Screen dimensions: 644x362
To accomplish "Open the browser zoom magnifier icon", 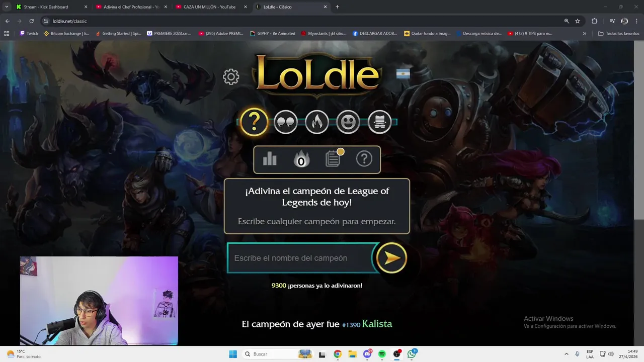I will 567,21.
